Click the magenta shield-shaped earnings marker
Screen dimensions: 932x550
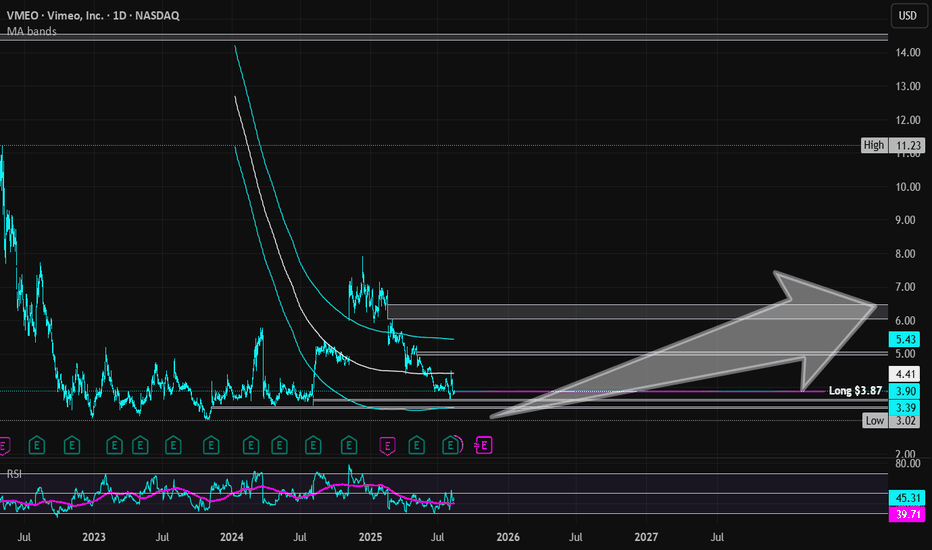tap(388, 445)
